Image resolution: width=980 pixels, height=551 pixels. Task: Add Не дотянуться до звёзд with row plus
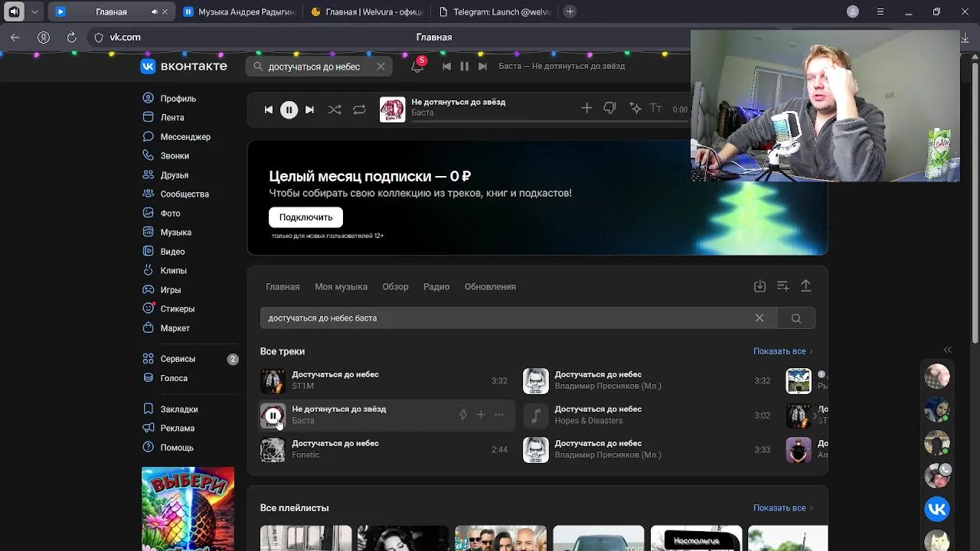[481, 415]
